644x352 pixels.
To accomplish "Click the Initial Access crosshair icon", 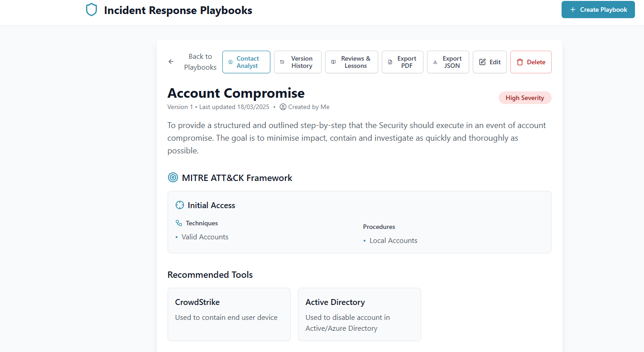I will click(x=180, y=205).
